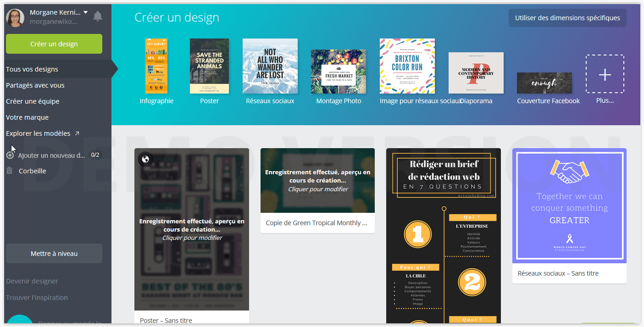Screen dimensions: 644x327
Task: Open Partagés avec vous section
Action: 35,85
